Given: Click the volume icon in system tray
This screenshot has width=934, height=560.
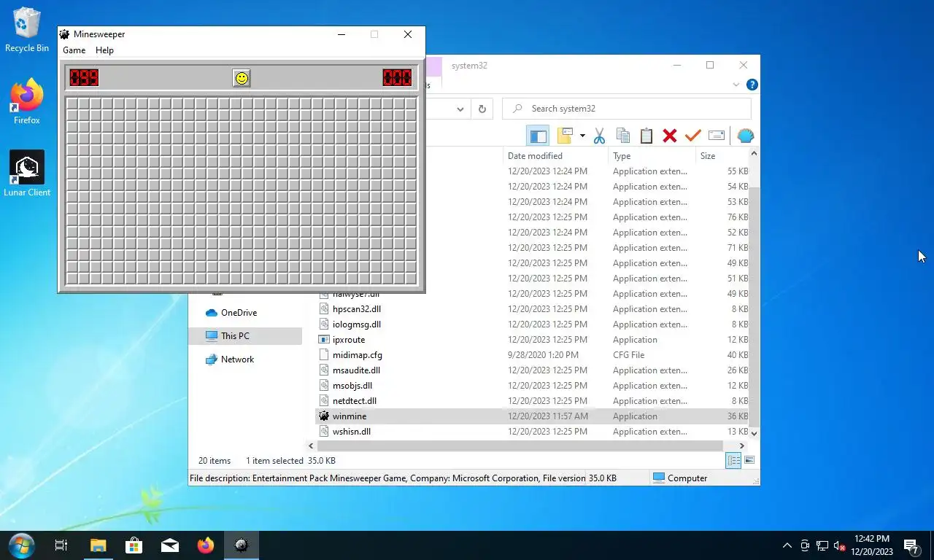Looking at the screenshot, I should (x=839, y=545).
